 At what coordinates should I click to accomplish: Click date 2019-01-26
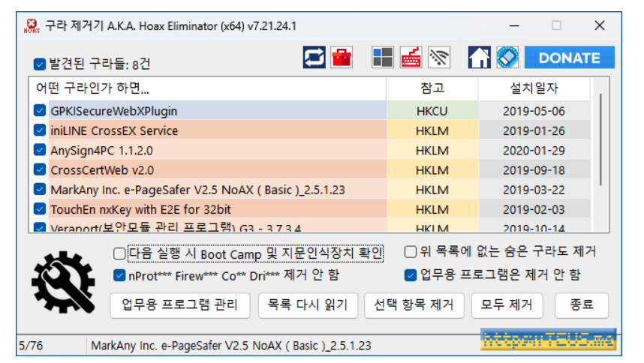[x=534, y=130]
